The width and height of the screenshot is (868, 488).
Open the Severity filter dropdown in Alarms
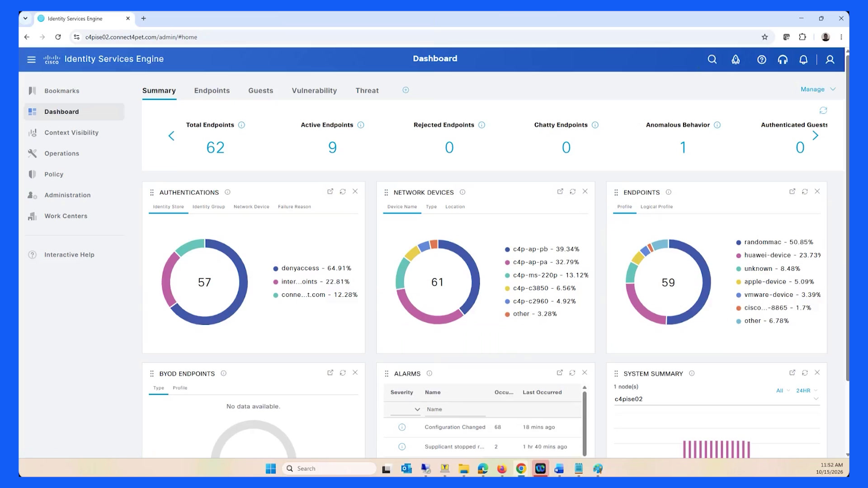coord(406,409)
